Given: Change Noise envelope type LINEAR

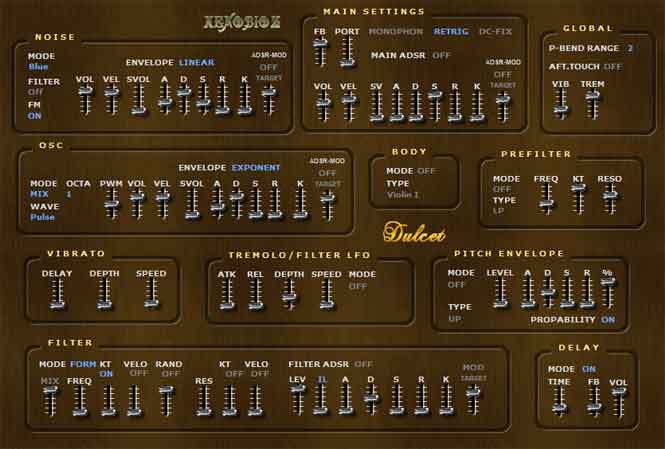Looking at the screenshot, I should 197,62.
